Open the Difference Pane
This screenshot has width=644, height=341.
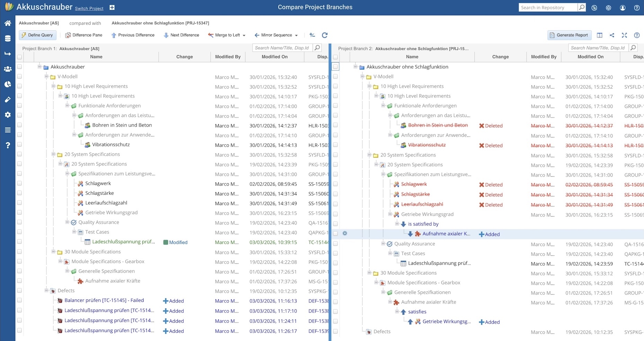(x=84, y=35)
